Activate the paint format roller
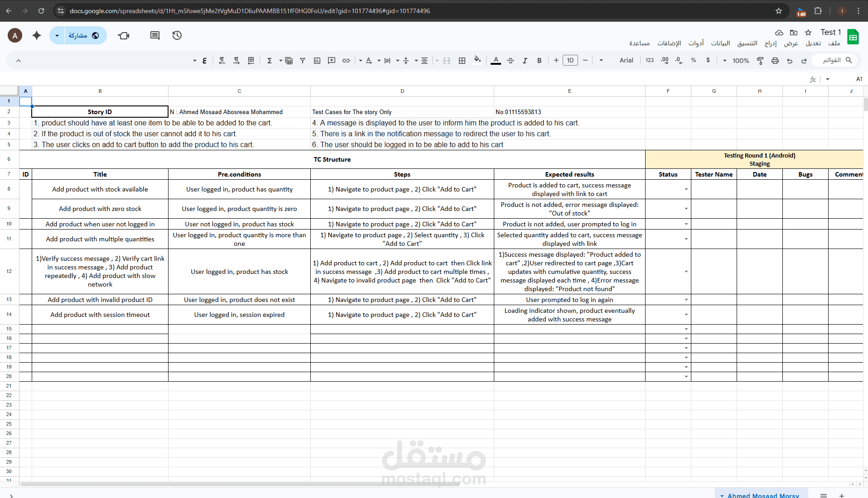Viewport: 868px width, 498px height. [x=760, y=61]
